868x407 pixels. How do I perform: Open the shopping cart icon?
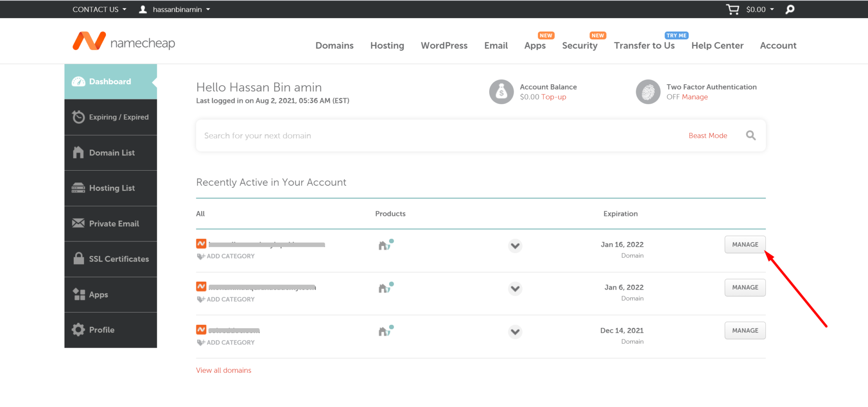(x=732, y=9)
